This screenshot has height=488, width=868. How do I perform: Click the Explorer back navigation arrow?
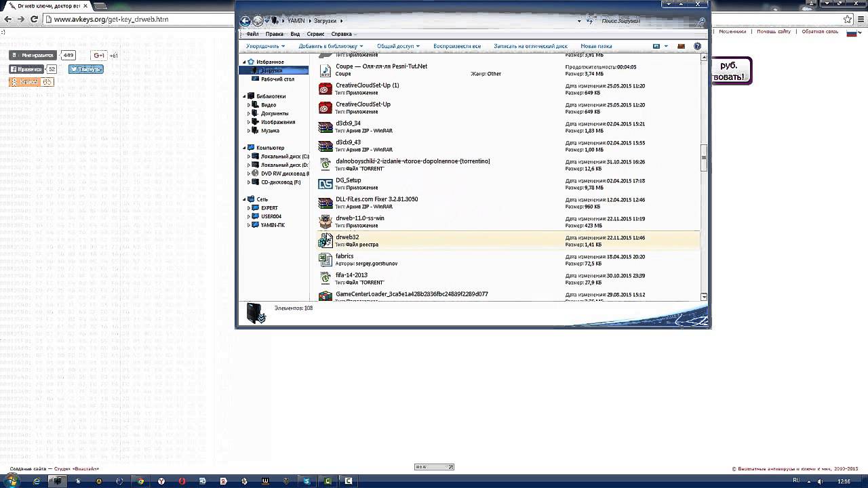(x=245, y=21)
